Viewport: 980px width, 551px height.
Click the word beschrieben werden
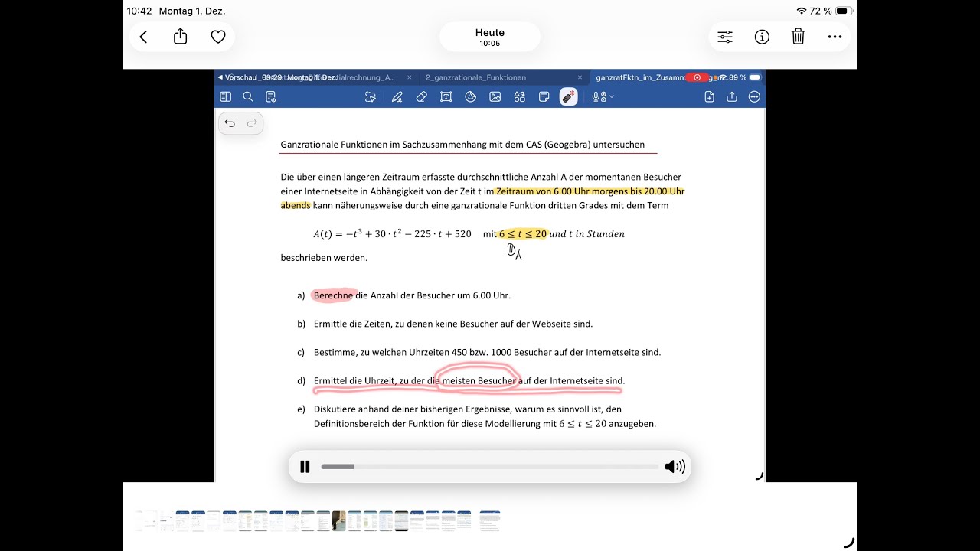(x=324, y=258)
